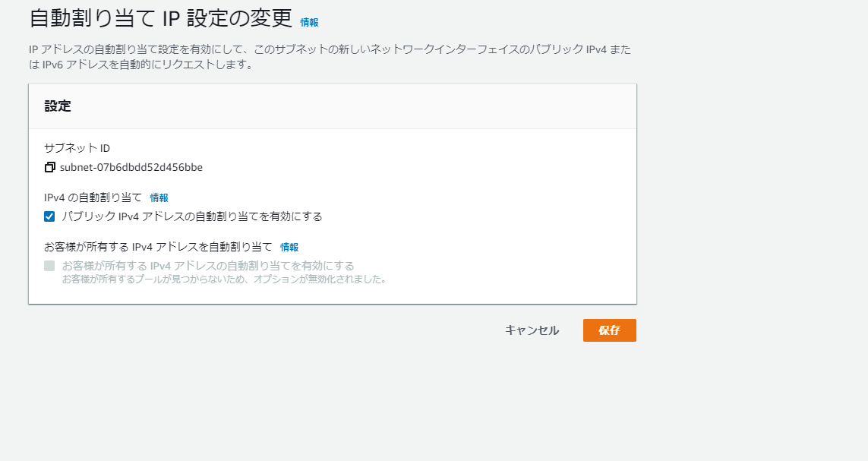Save settings with the 保存 button
Image resolution: width=868 pixels, height=461 pixels.
[x=610, y=330]
